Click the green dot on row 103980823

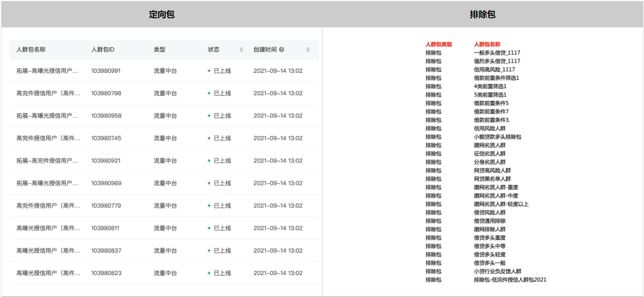pos(209,273)
